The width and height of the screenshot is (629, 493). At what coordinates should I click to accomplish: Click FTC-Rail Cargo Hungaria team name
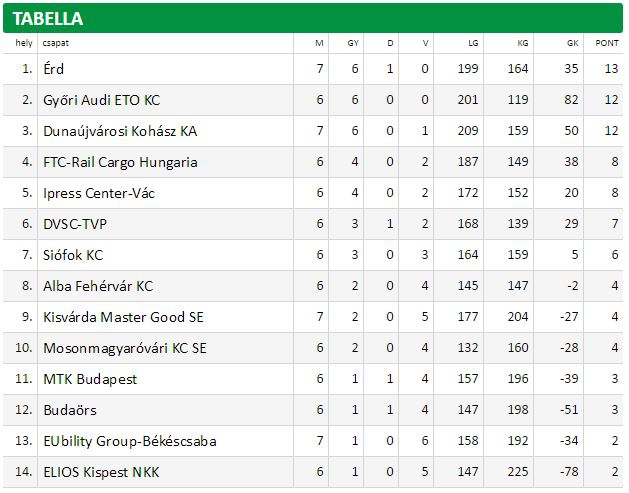click(120, 162)
